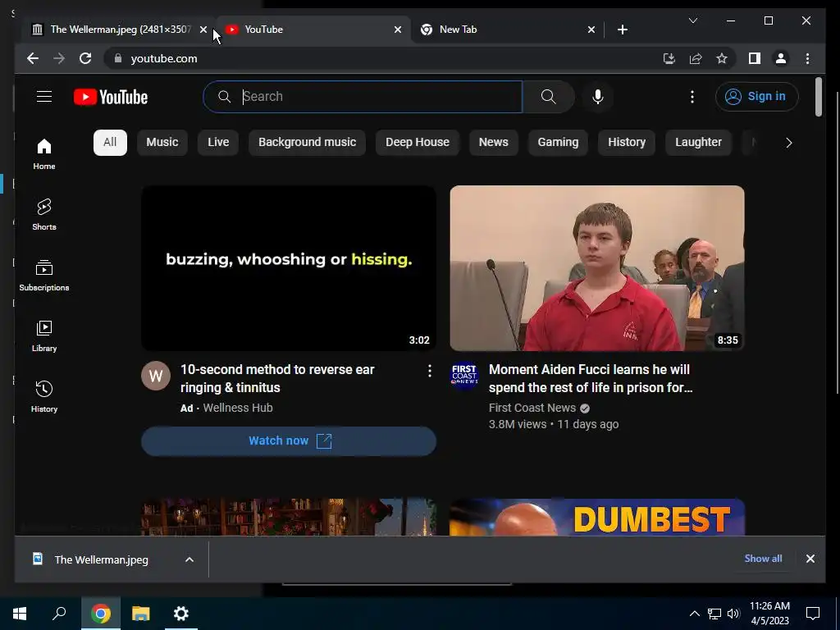Go back in browser
This screenshot has width=840, height=630.
tap(33, 58)
